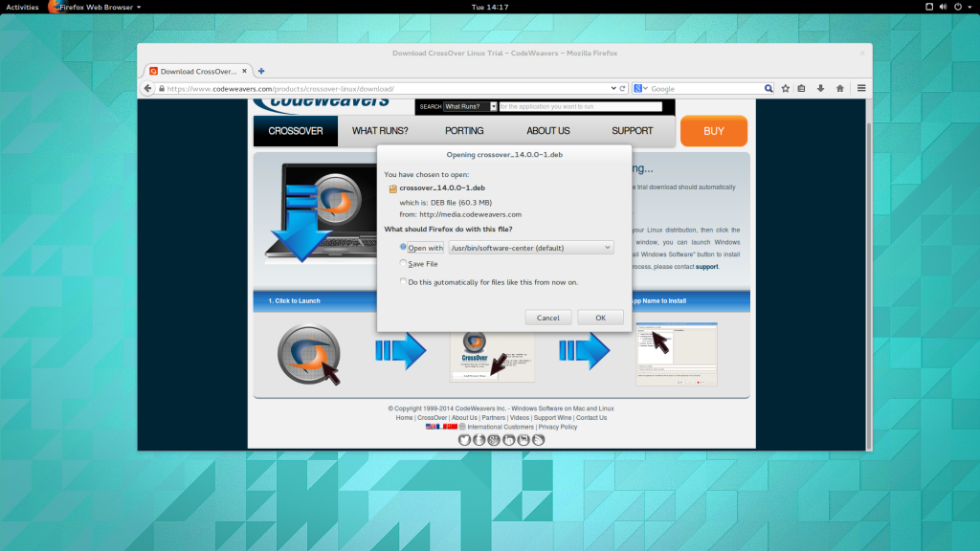The width and height of the screenshot is (980, 551).
Task: Open search engine chooser dropdown arrow
Action: coord(646,89)
